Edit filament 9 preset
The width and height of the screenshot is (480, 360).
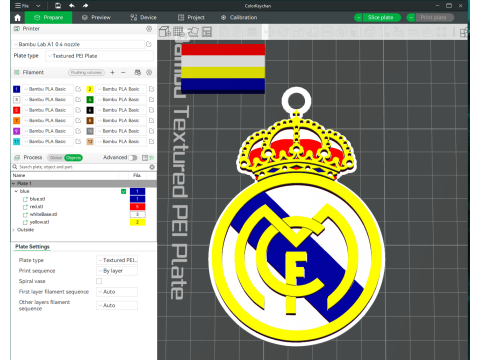(x=78, y=131)
